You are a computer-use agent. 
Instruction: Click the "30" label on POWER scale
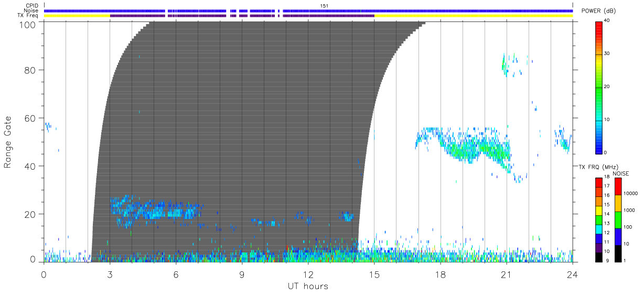[607, 54]
